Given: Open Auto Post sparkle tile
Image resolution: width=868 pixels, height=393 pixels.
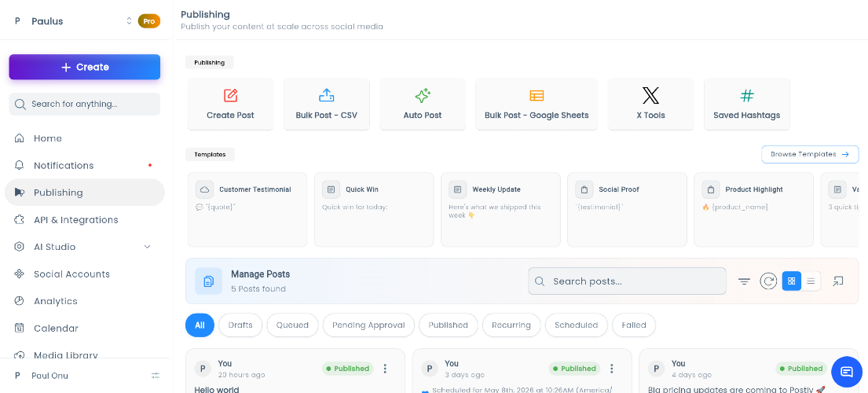Looking at the screenshot, I should pyautogui.click(x=423, y=104).
